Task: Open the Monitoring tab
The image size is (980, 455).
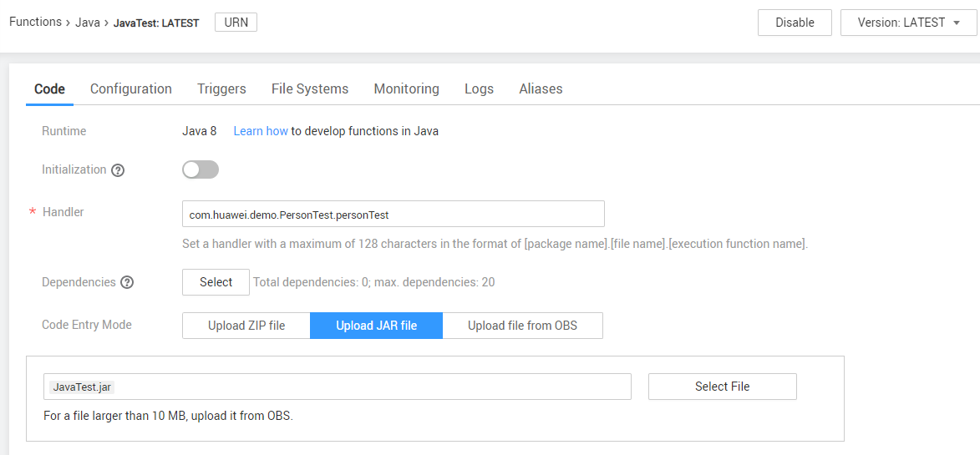Action: pos(406,88)
